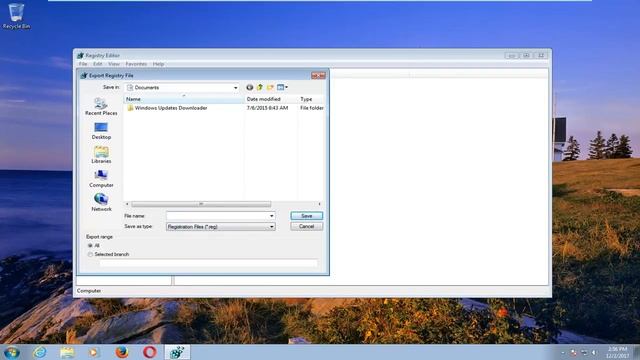This screenshot has width=640, height=360.
Task: Click the Export Registry File title icon
Action: coord(84,76)
